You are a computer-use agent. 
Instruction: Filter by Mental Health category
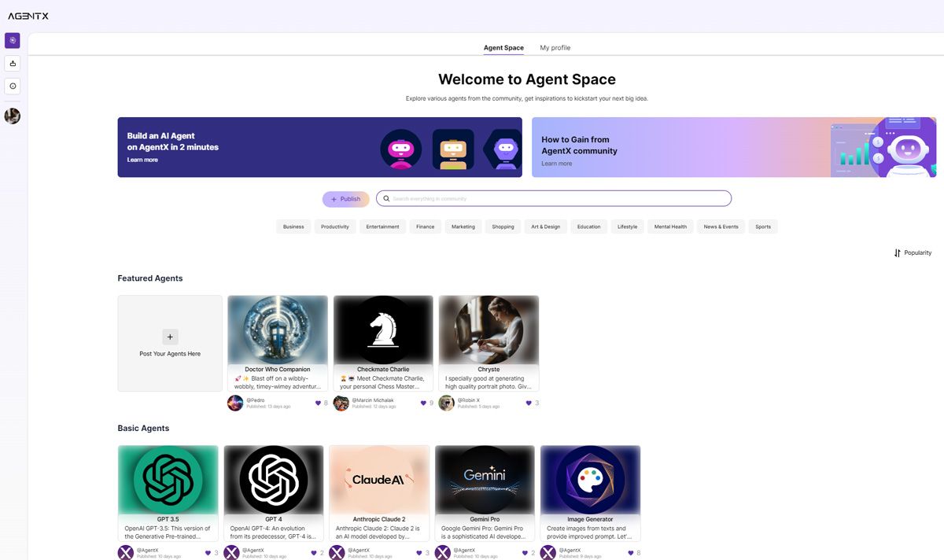(x=671, y=227)
